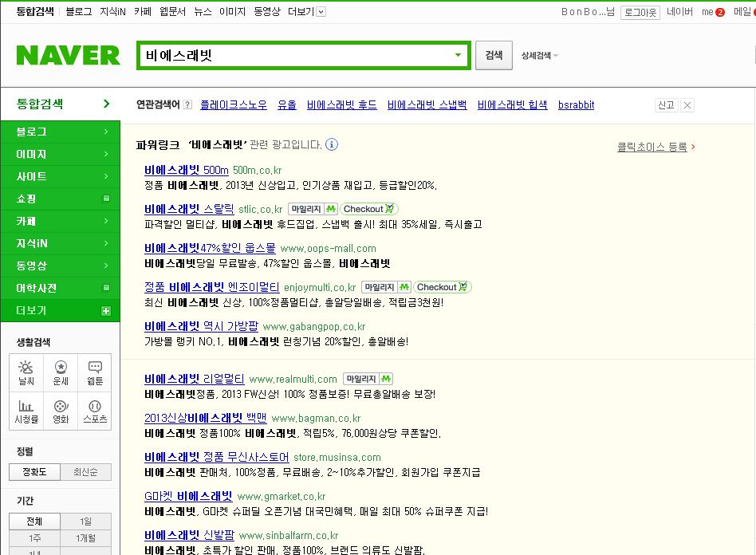This screenshot has width=756, height=555.
Task: Select top 웹문서 tab
Action: click(x=172, y=12)
